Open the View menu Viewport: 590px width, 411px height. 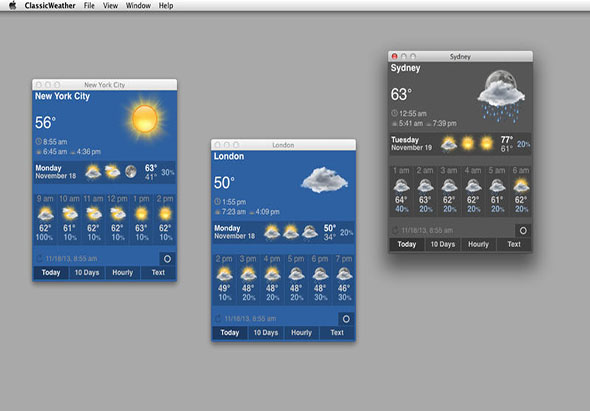pyautogui.click(x=110, y=5)
